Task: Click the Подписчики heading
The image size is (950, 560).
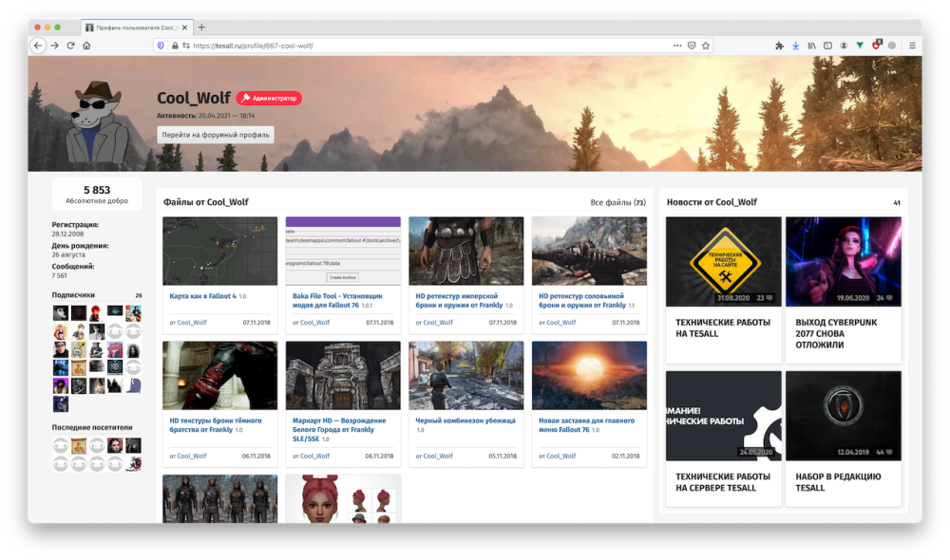Action: [x=73, y=295]
